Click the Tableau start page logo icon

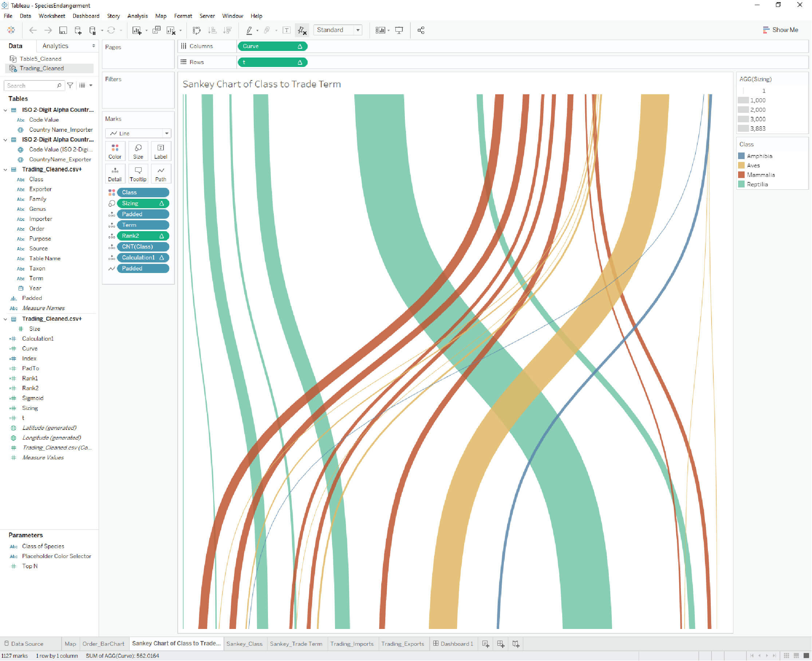click(11, 30)
